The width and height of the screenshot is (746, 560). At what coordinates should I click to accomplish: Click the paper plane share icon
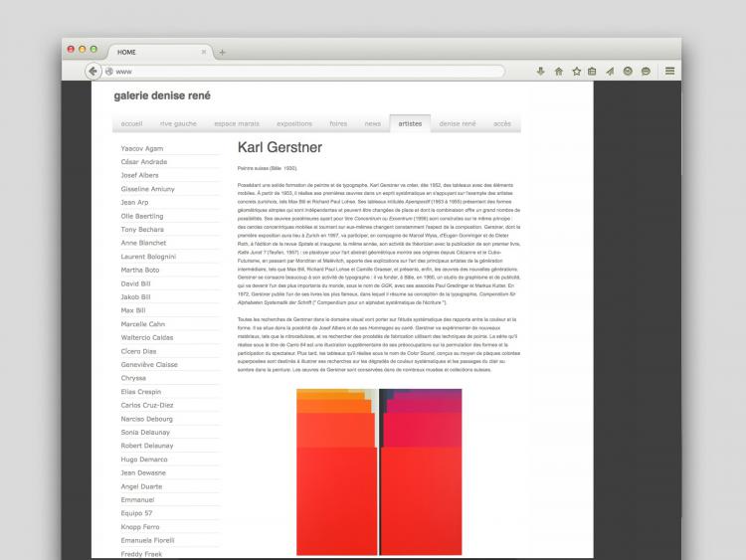[x=610, y=72]
